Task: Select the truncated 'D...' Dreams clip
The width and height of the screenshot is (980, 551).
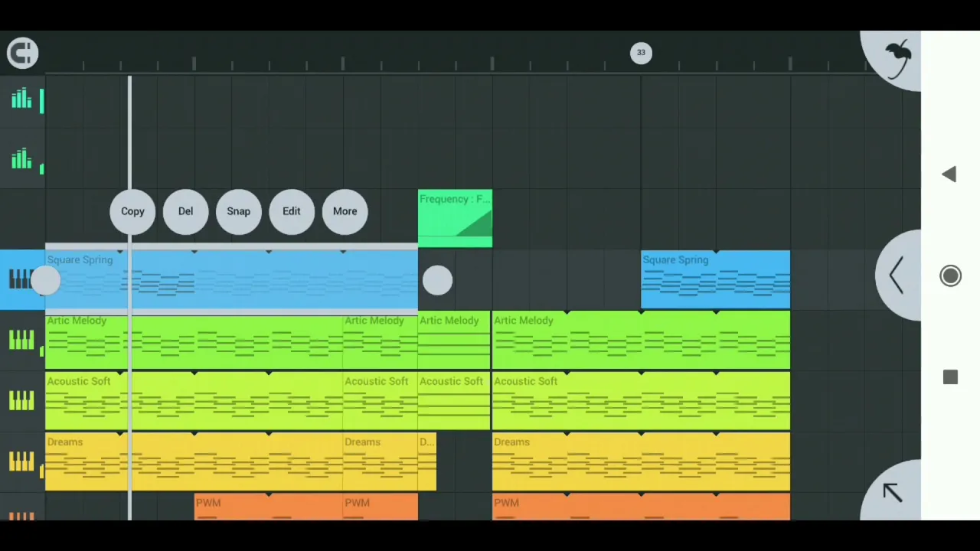Action: (x=427, y=461)
